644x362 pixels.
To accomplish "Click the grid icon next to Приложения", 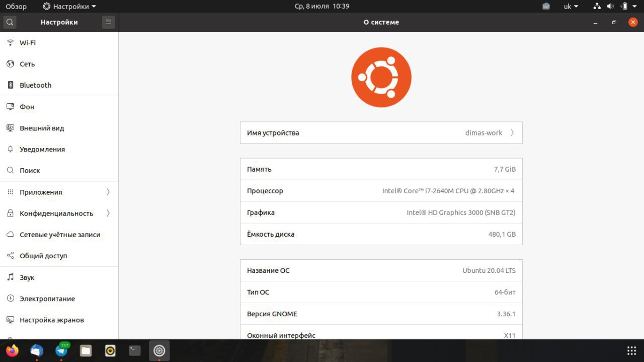I will tap(10, 192).
